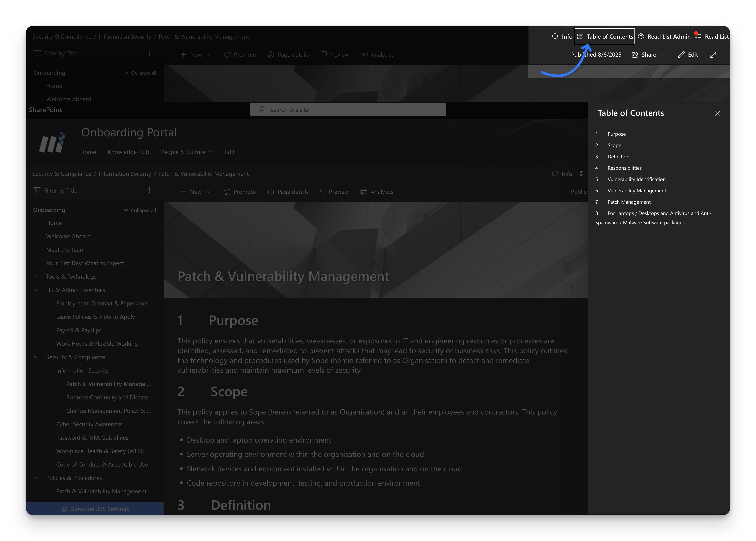Click the Onboarding Portal site logo
Viewport: 756px width, 541px height.
(x=52, y=143)
